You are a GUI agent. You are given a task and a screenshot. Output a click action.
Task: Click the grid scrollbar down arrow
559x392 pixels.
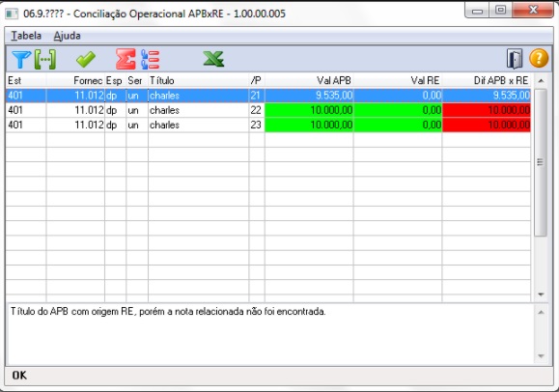point(541,294)
